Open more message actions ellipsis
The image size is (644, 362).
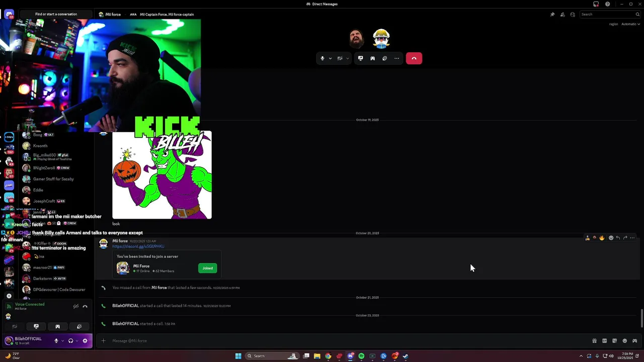[x=632, y=238]
